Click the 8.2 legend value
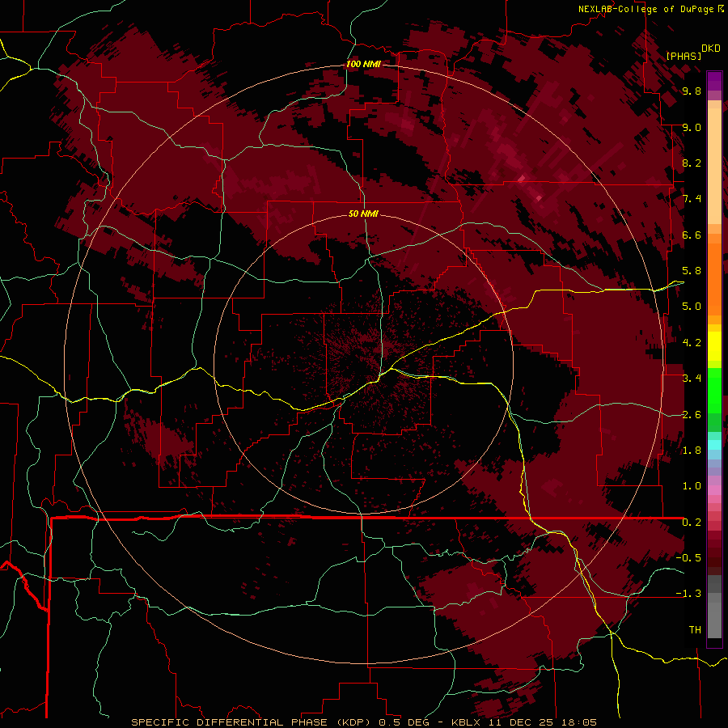The image size is (728, 728). pos(692,163)
